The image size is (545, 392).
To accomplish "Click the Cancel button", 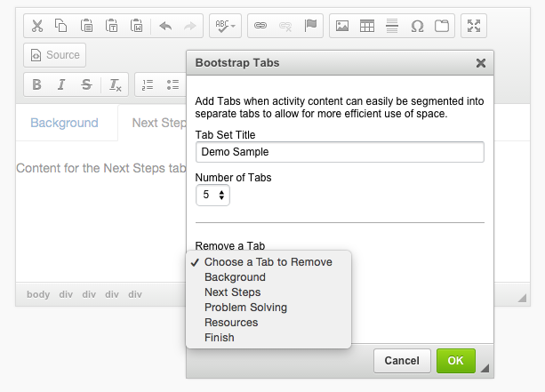I will tap(402, 361).
